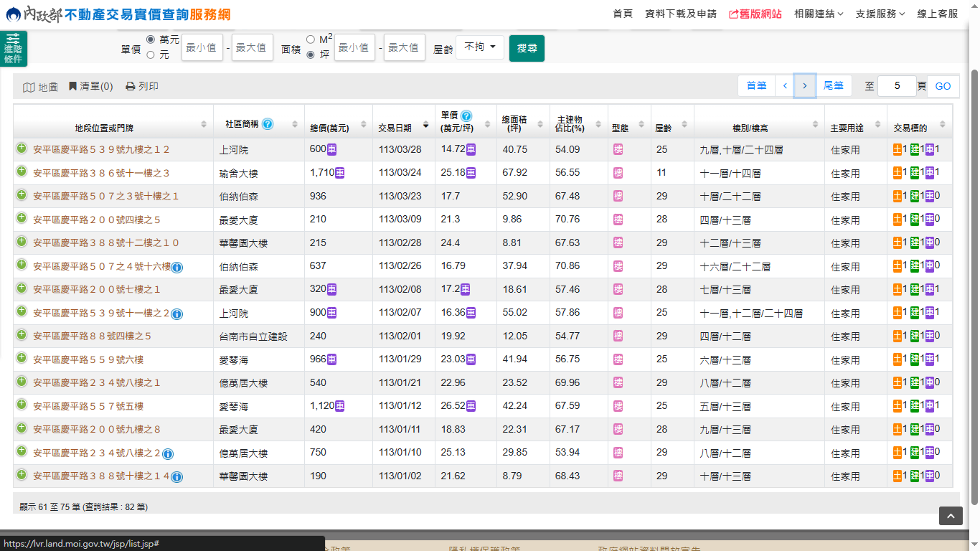
Task: Select the 坪 area radio button
Action: coord(311,55)
